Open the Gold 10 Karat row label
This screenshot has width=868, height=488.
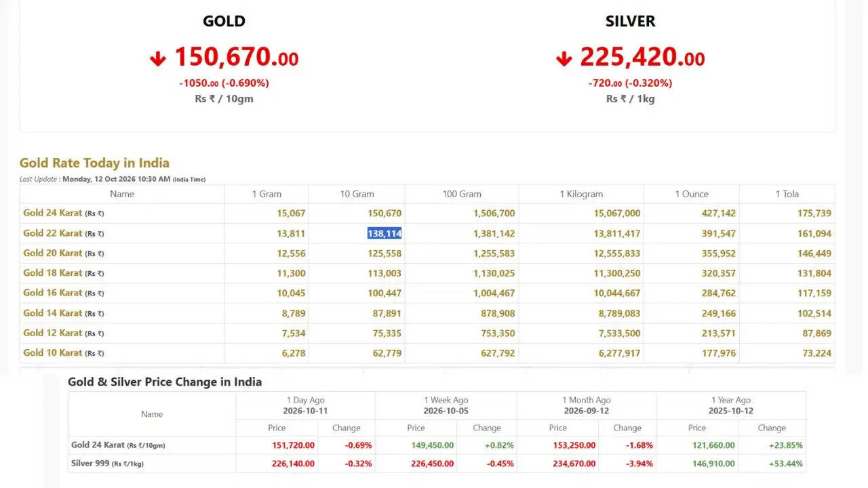click(x=64, y=352)
